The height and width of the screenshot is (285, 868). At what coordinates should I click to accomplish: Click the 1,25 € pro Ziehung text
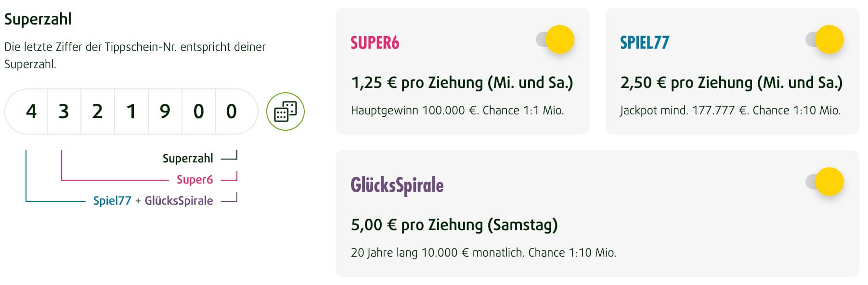coord(462,83)
